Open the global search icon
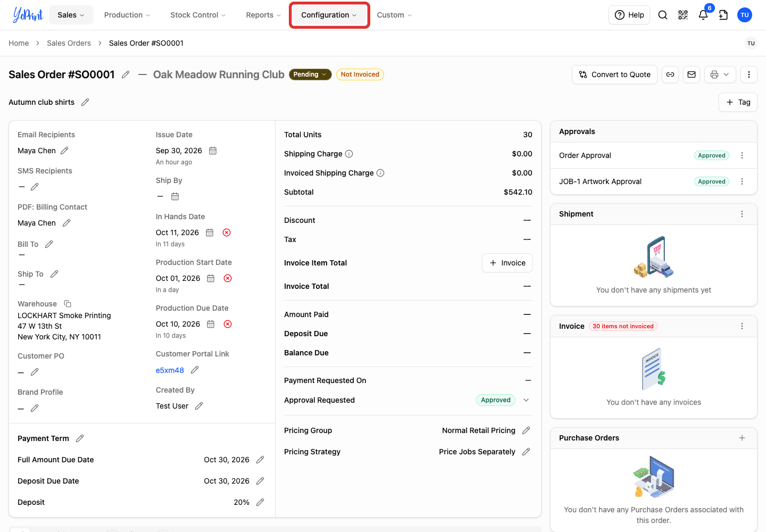766x532 pixels. coord(663,15)
